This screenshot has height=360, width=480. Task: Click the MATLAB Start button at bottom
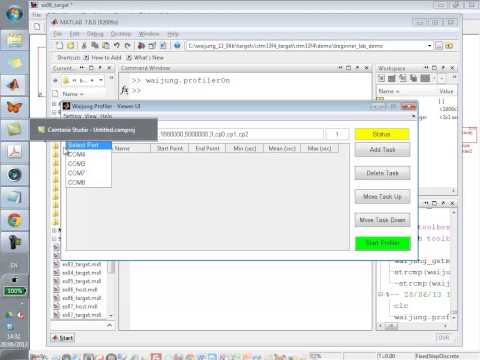pos(62,338)
